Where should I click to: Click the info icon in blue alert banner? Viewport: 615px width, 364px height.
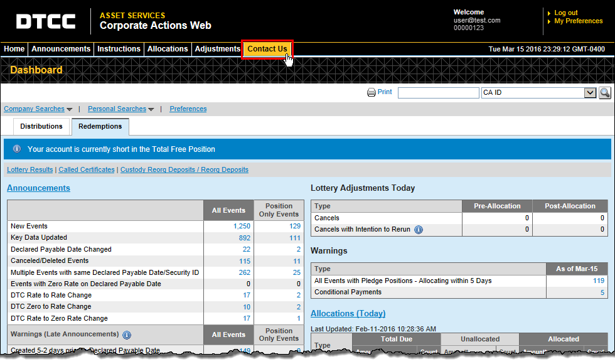click(17, 149)
